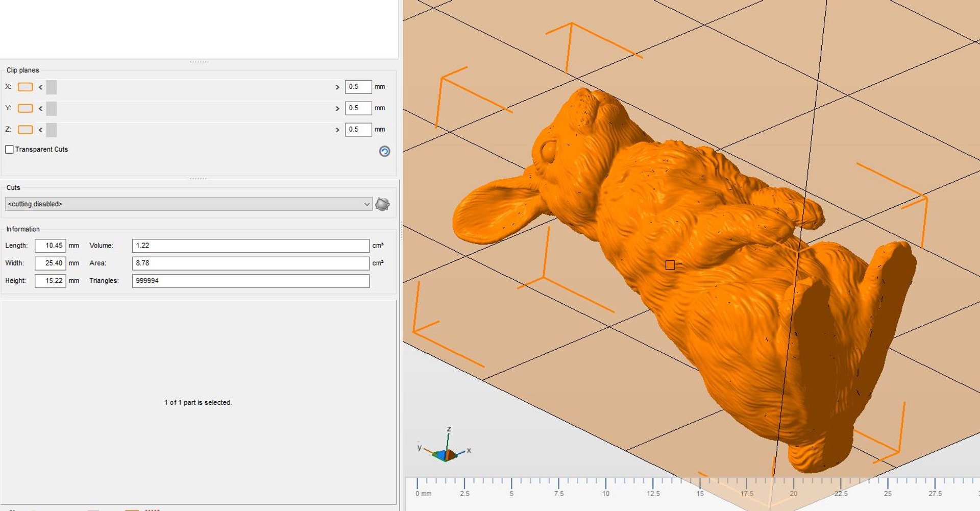Screen dimensions: 980x511
Task: Click the Z clip plane mm value field
Action: click(x=358, y=130)
